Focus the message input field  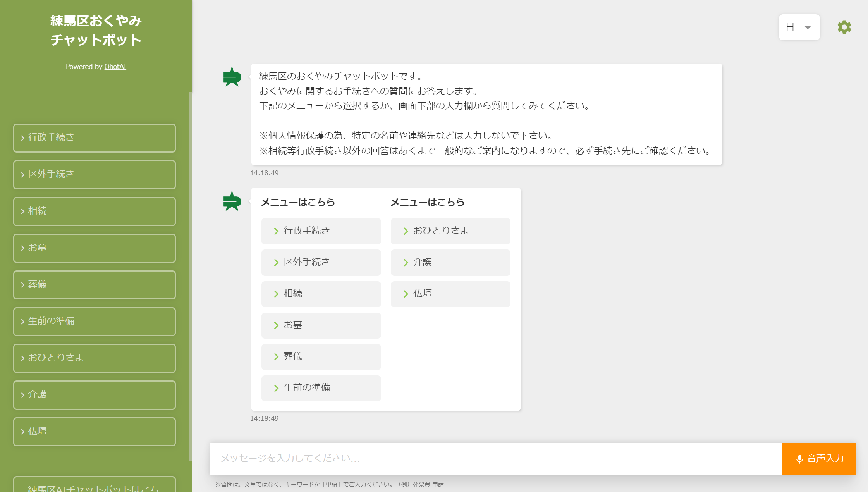coord(495,459)
